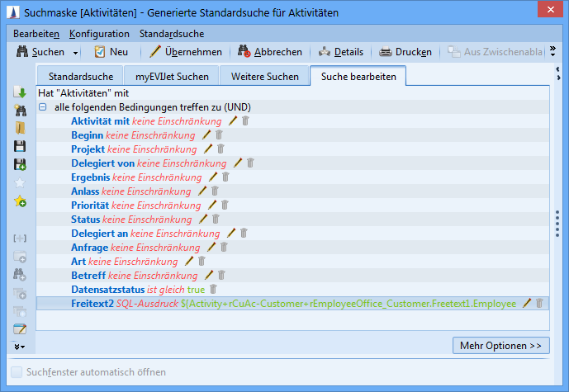Screen dimensions: 569x392
Task: Click the star with green plus icon
Action: pos(21,201)
